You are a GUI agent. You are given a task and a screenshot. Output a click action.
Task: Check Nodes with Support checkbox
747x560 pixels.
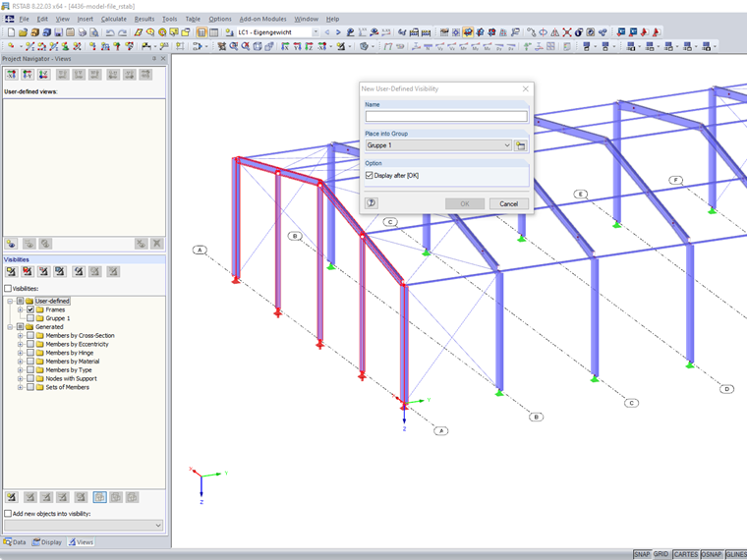30,378
